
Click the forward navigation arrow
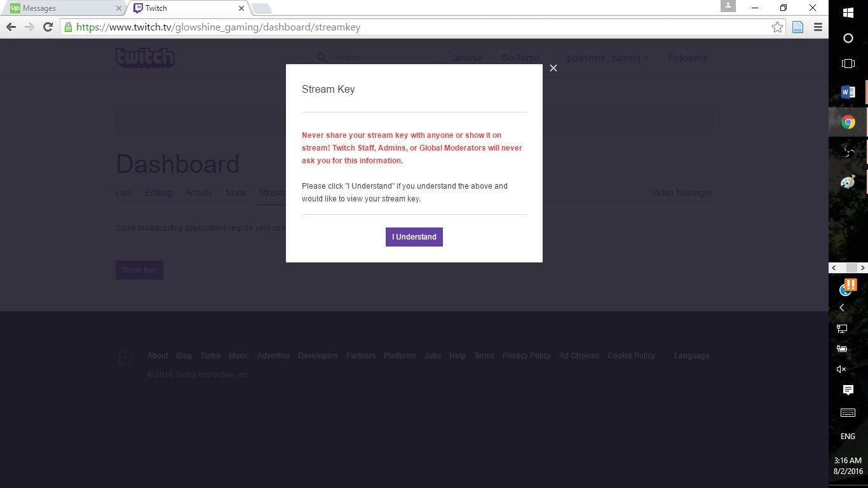click(x=29, y=27)
